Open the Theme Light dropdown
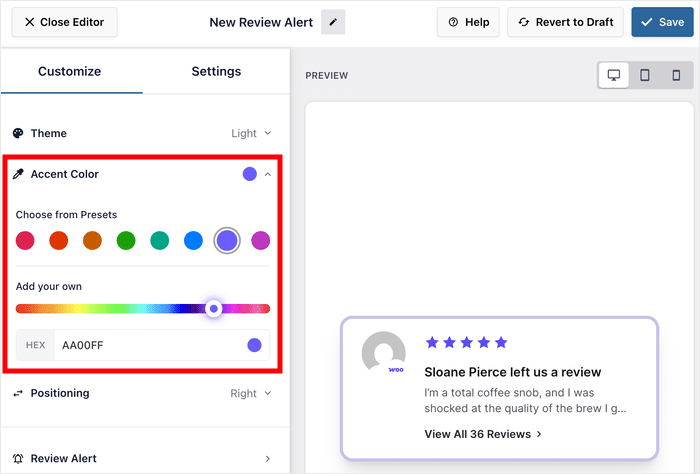 coord(251,133)
